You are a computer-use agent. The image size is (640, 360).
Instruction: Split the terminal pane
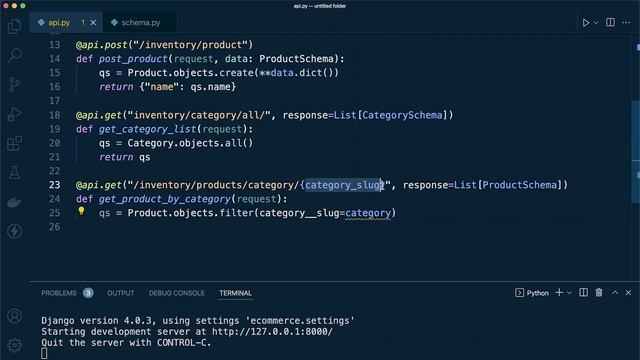pyautogui.click(x=584, y=293)
